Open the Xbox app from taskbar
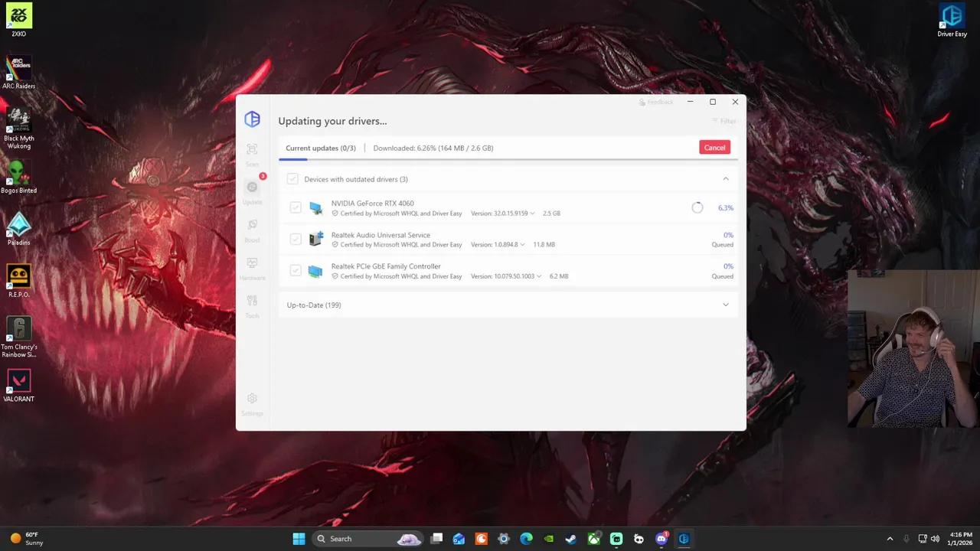 593,539
